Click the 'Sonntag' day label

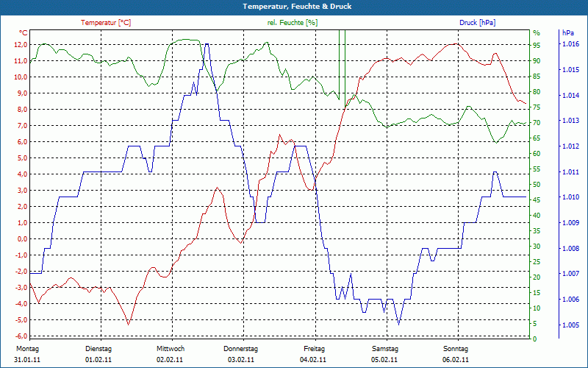pyautogui.click(x=456, y=349)
